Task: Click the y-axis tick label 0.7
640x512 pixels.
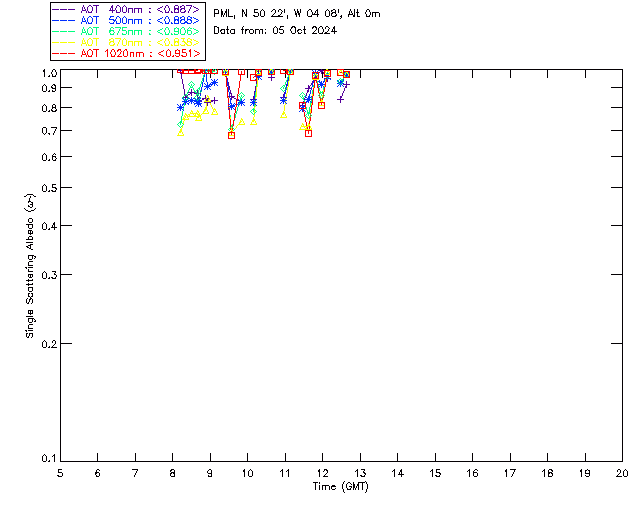Action: (x=49, y=131)
